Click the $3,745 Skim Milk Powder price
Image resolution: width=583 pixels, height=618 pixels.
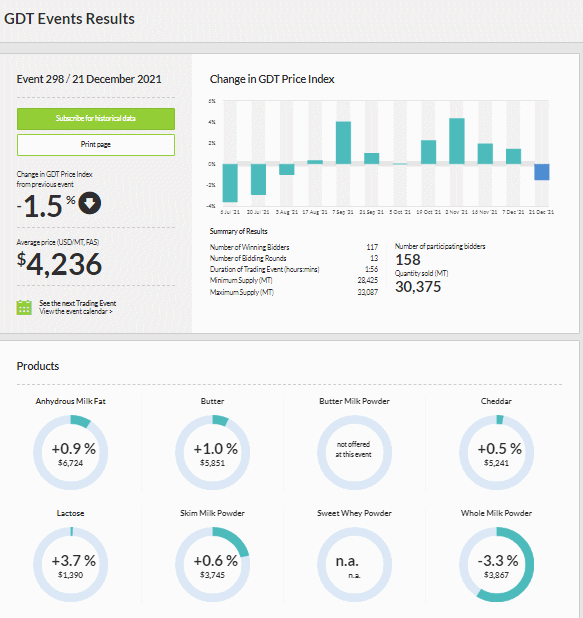click(212, 575)
